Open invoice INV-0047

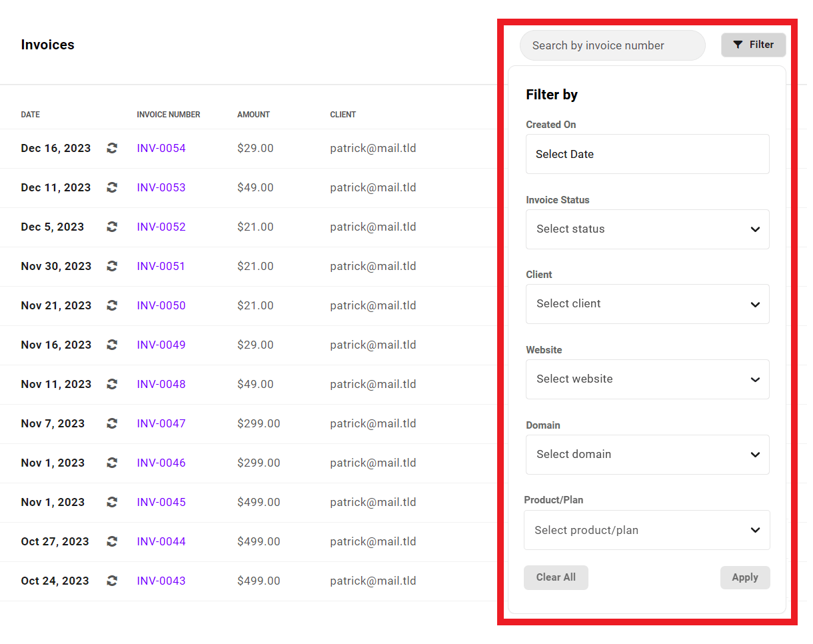tap(161, 423)
